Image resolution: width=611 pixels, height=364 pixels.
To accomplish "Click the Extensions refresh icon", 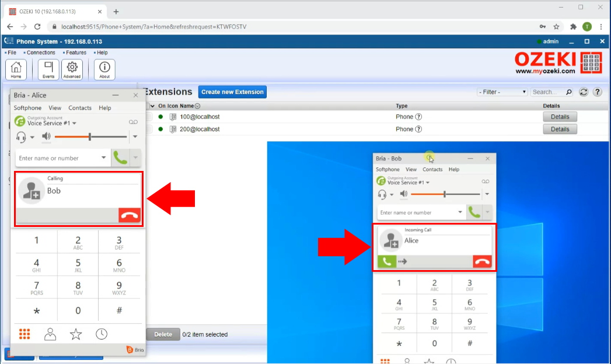I will click(x=584, y=92).
